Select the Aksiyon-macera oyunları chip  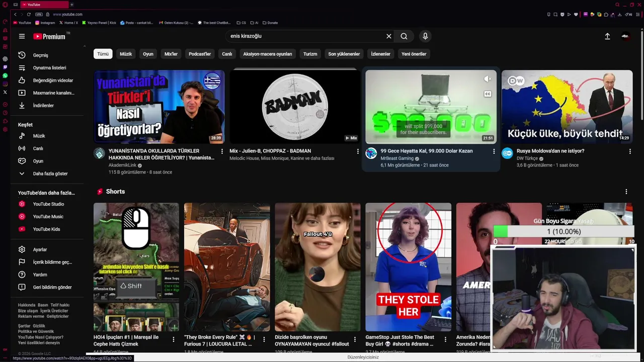coord(268,54)
